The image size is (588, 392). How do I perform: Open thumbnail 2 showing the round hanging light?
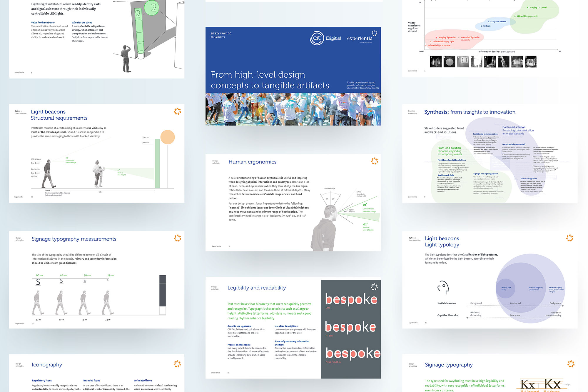449,62
